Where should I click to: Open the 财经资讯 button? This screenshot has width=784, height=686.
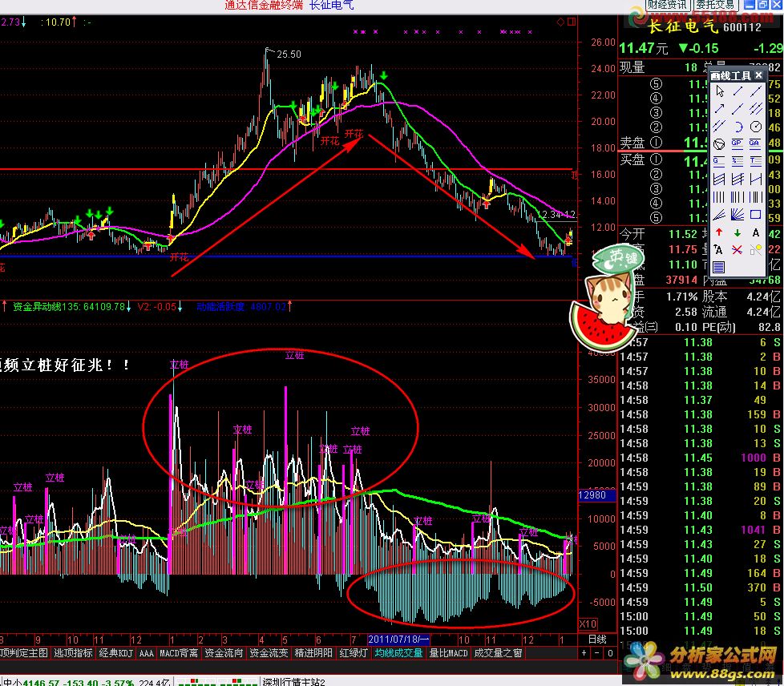[x=668, y=5]
